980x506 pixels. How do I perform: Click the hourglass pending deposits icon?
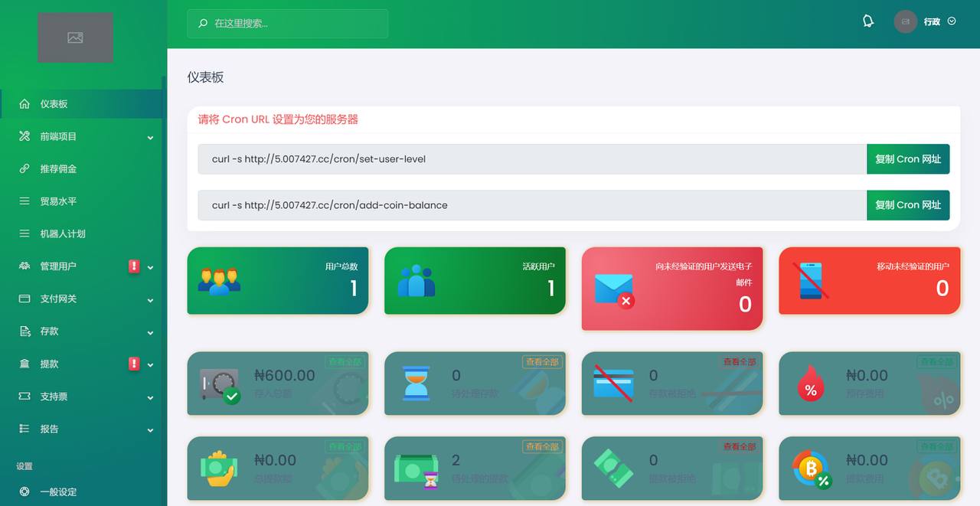416,383
